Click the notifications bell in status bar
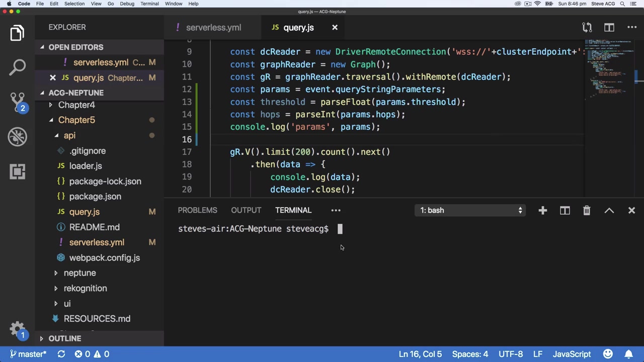Image resolution: width=644 pixels, height=362 pixels. coord(628,354)
